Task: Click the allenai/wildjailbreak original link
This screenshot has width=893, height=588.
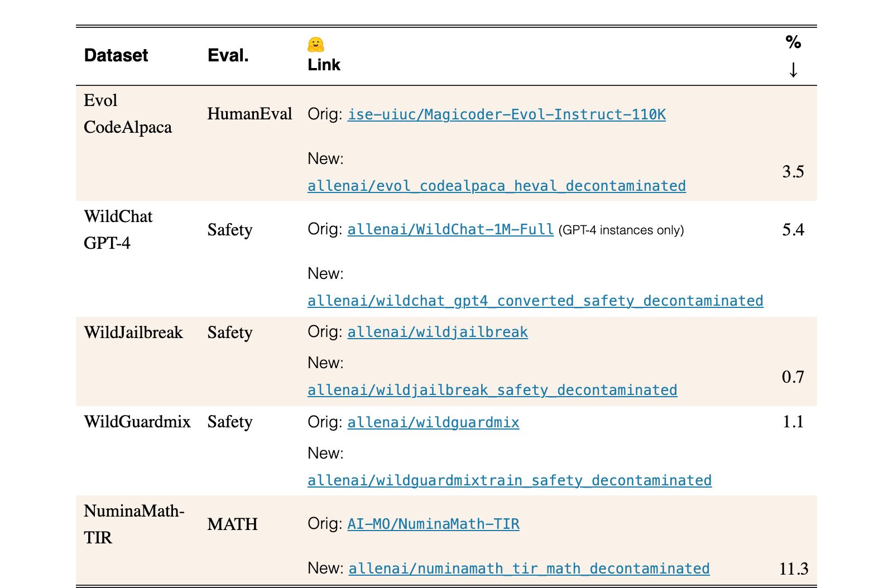Action: (438, 332)
